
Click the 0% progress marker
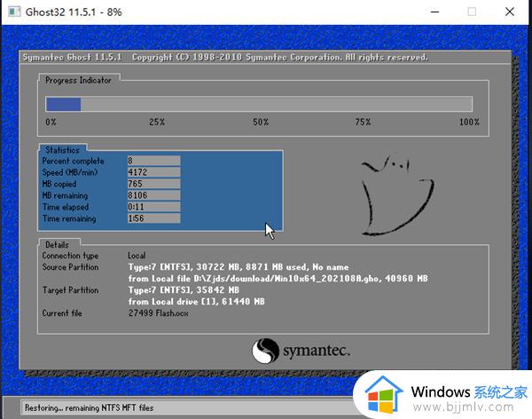51,122
